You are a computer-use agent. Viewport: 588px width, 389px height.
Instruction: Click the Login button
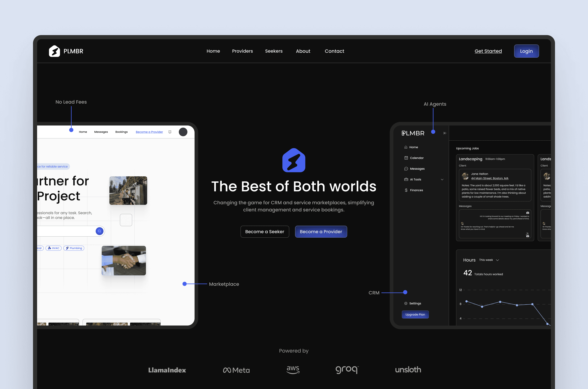point(526,51)
